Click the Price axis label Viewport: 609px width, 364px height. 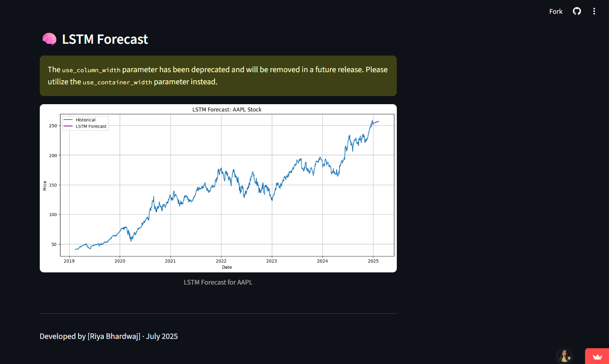pyautogui.click(x=45, y=186)
